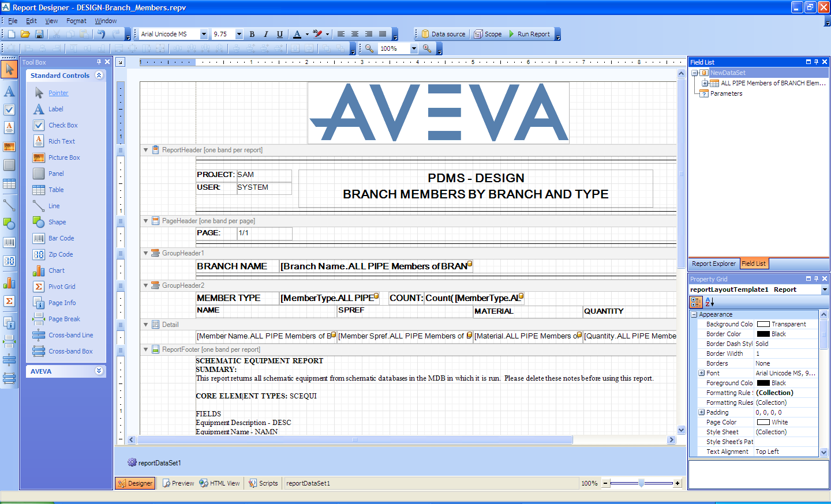Pick the Label control from the toolbox
Image resolution: width=831 pixels, height=504 pixels.
click(x=55, y=109)
